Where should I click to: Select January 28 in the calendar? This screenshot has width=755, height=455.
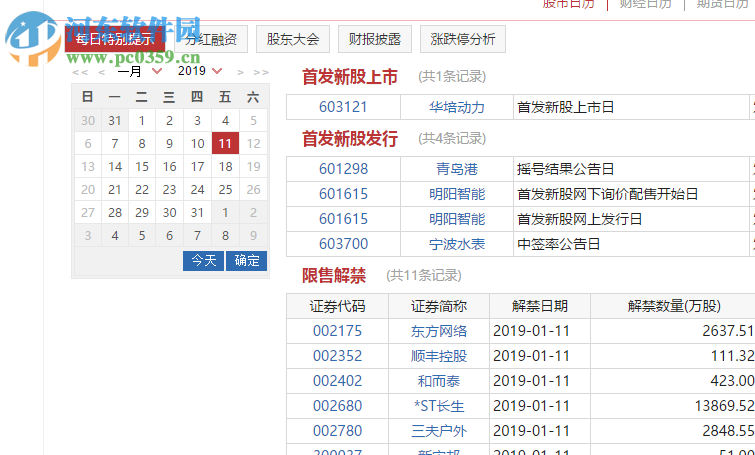coord(115,213)
